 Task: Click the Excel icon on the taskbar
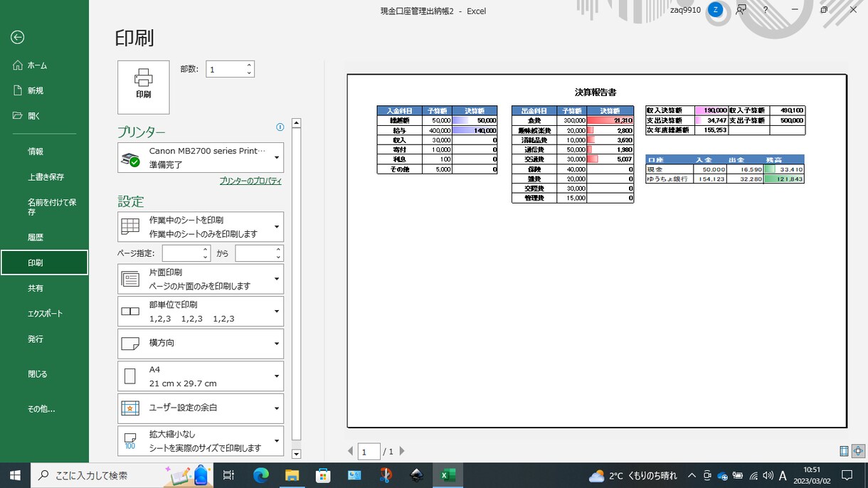pos(448,475)
